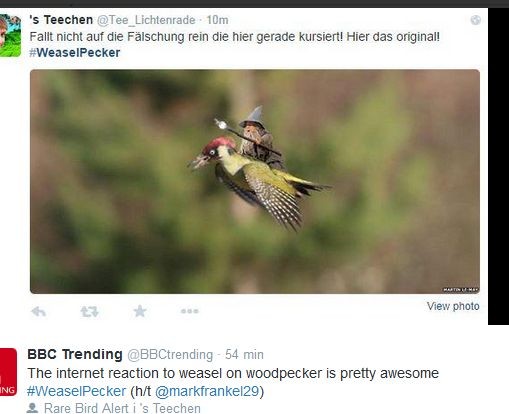Image resolution: width=509 pixels, height=414 pixels.
Task: Open the @markfrankel29 mention
Action: tap(207, 391)
